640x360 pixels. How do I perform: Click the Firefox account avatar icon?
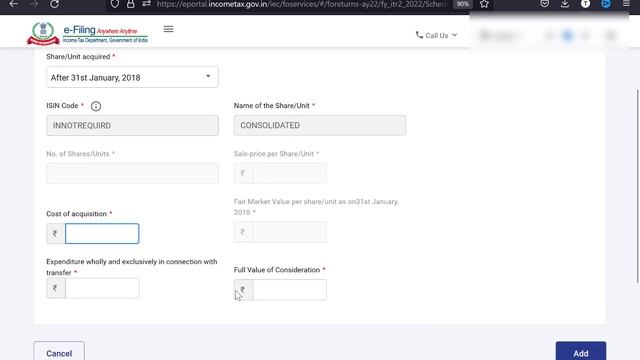[585, 4]
